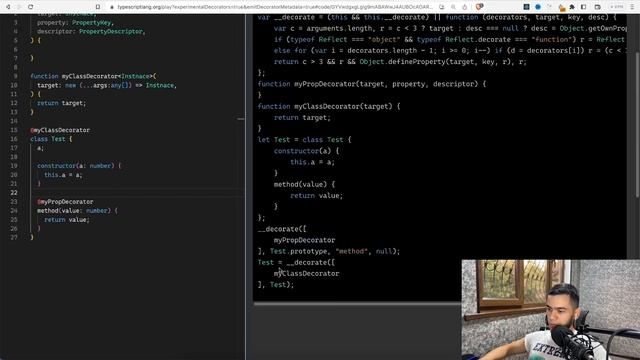Click '__decorate([' line above myPropDecorator in output

[282, 229]
